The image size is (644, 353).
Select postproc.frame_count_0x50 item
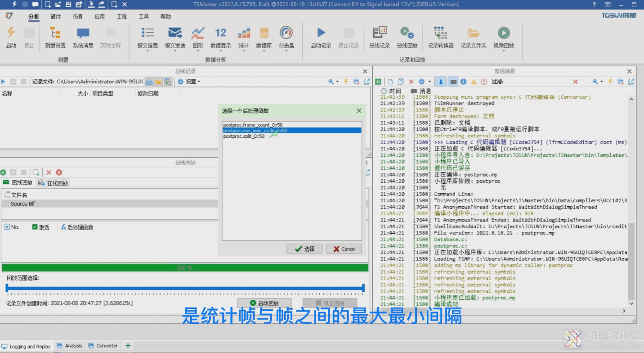[292, 125]
